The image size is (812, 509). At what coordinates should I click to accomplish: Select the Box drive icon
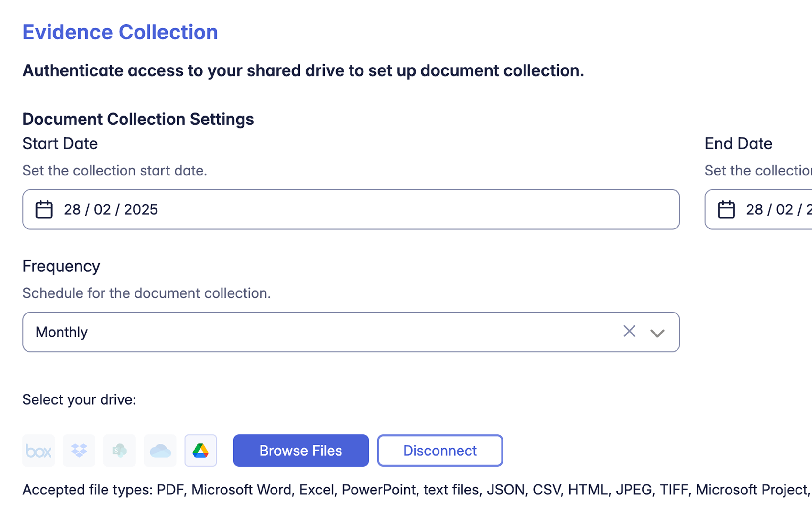(x=38, y=451)
